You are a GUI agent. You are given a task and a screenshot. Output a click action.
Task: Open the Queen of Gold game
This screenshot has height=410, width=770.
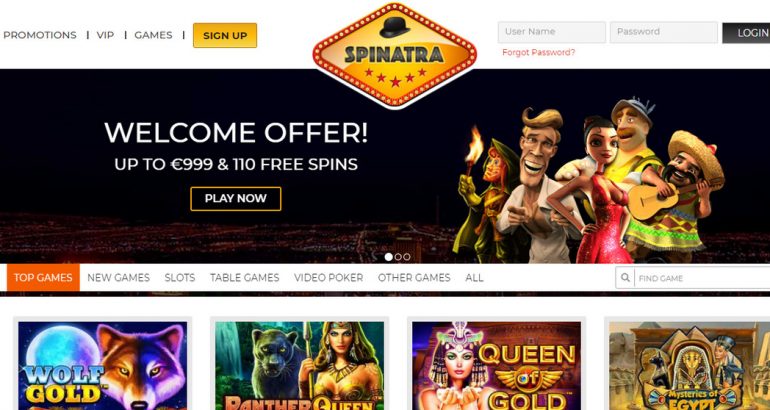coord(496,366)
